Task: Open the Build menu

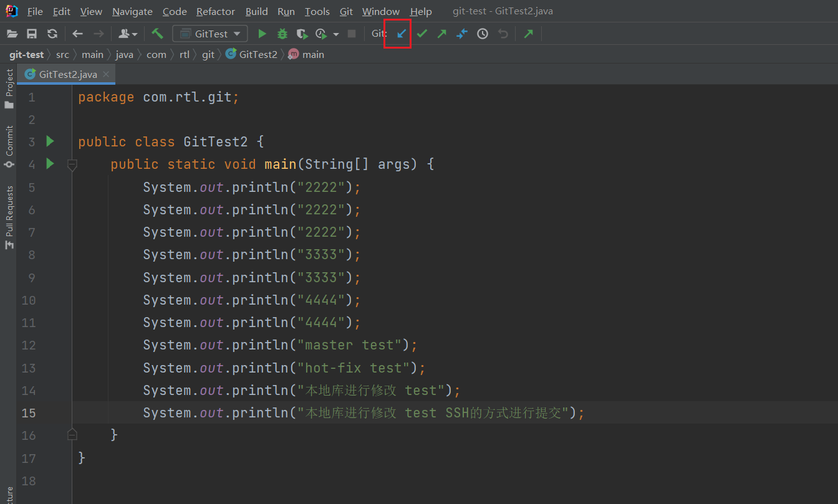Action: tap(256, 11)
